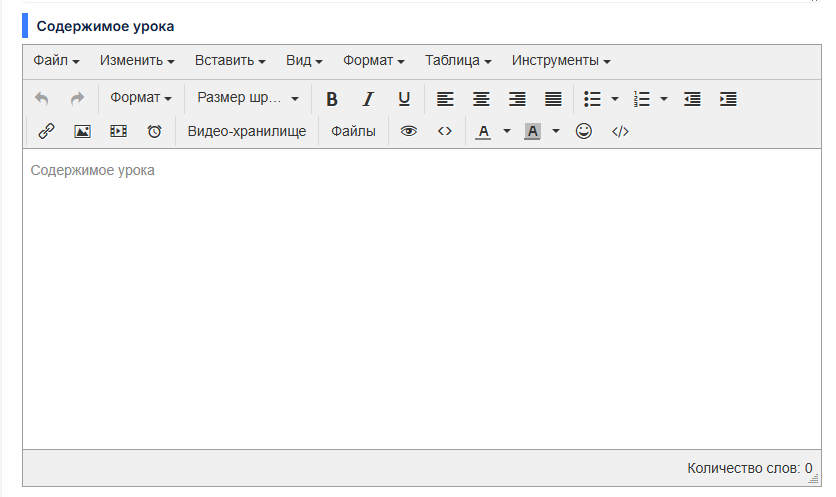Click inside the lesson content text area

point(420,300)
